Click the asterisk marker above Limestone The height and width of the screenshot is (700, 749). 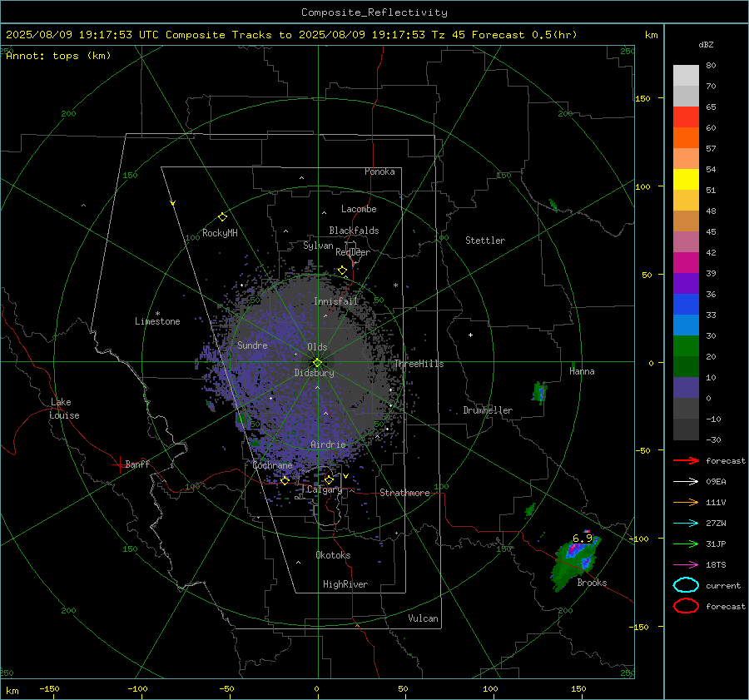157,314
